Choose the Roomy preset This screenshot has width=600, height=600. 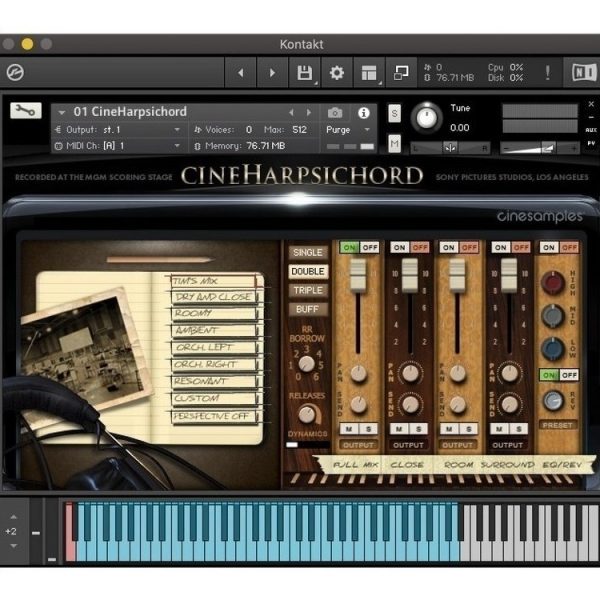tap(215, 313)
